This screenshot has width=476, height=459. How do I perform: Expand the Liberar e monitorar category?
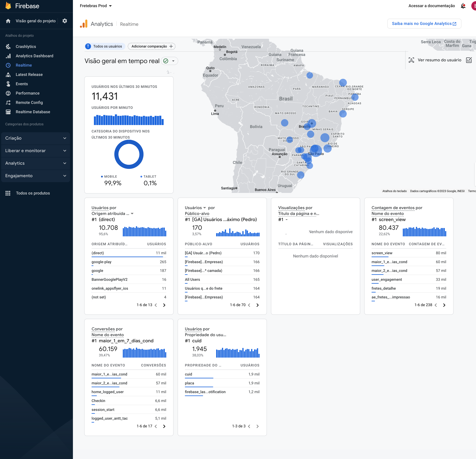[x=35, y=151]
